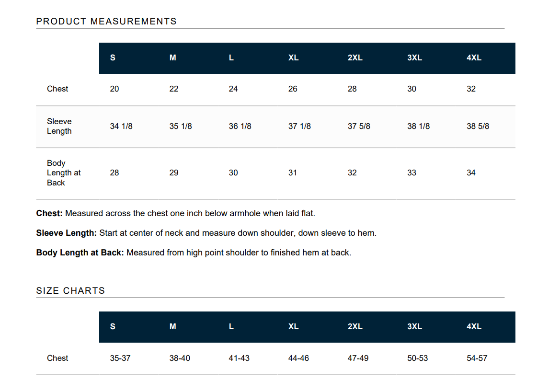Click the Sleeve Length row label
This screenshot has width=537, height=392.
(x=59, y=126)
